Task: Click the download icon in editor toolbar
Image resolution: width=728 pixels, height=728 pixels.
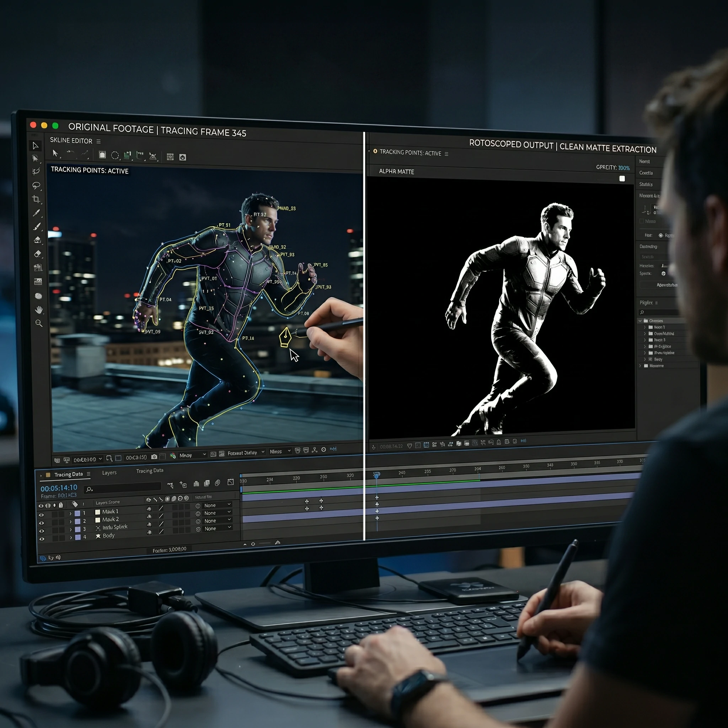Action: (x=183, y=157)
